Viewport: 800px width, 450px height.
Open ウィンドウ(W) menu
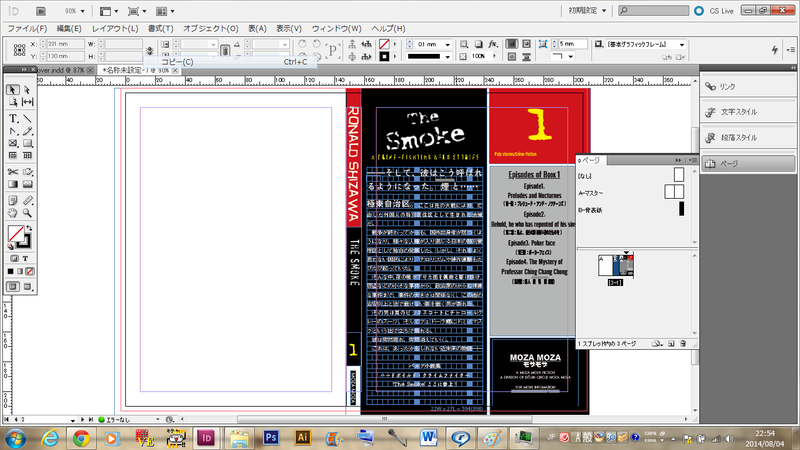click(336, 29)
